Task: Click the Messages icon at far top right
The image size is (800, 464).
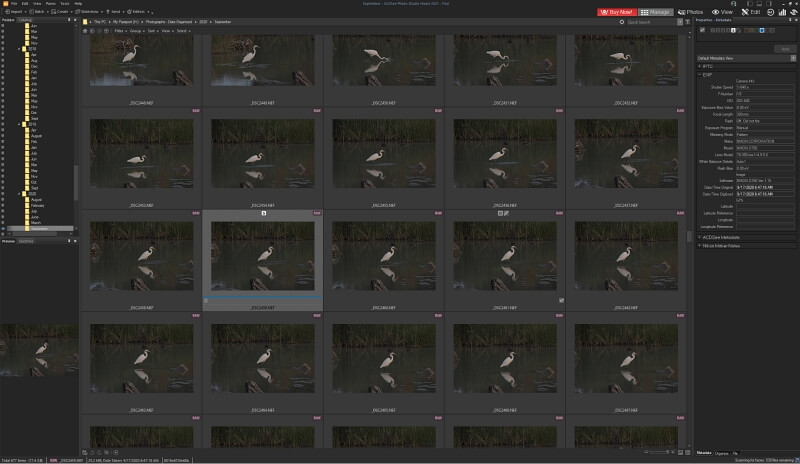Action: click(x=794, y=12)
